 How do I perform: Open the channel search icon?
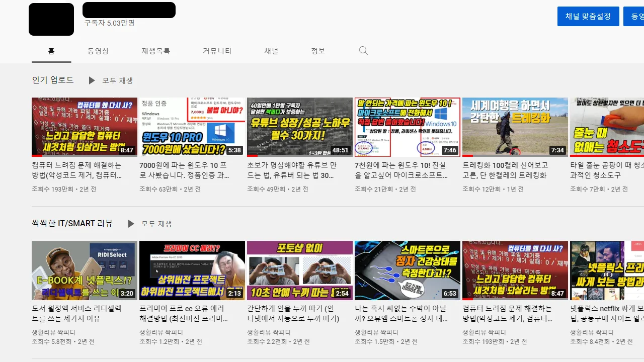(x=363, y=50)
